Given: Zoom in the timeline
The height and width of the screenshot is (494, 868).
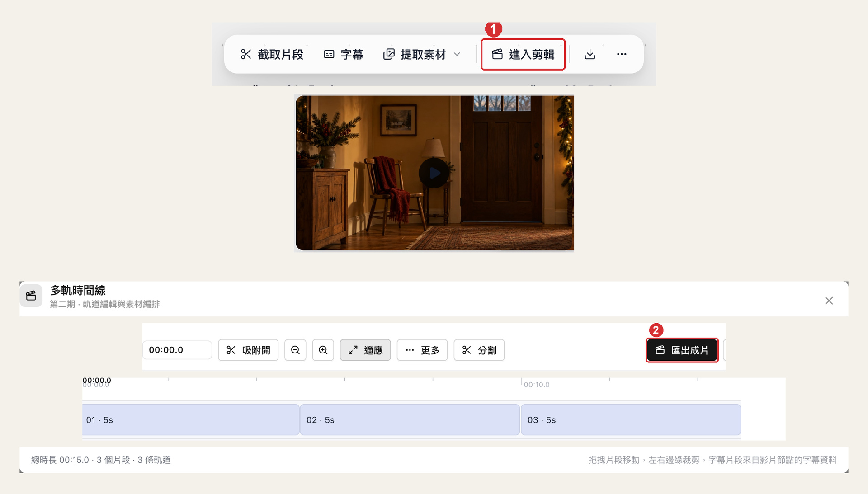Looking at the screenshot, I should (x=323, y=350).
